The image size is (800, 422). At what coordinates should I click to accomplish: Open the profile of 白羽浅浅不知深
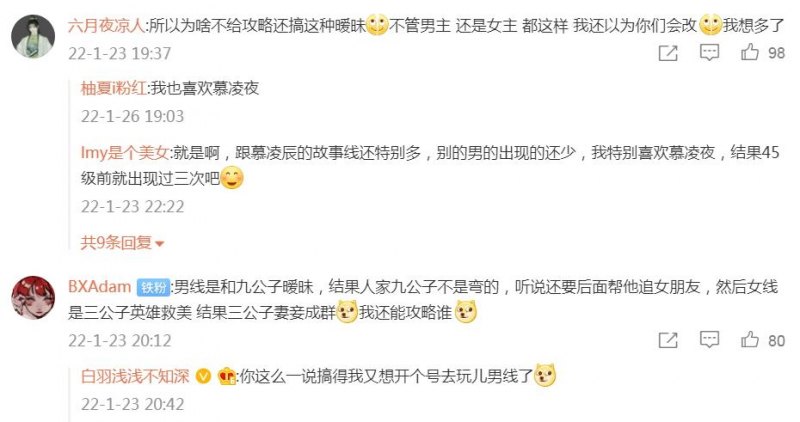pyautogui.click(x=135, y=377)
